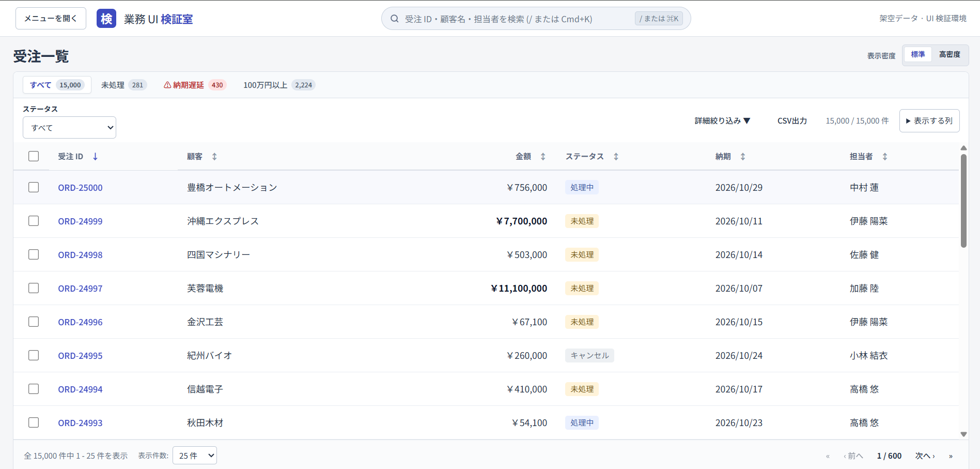Focus the order search input field
Image resolution: width=980 pixels, height=469 pixels.
tap(536, 19)
